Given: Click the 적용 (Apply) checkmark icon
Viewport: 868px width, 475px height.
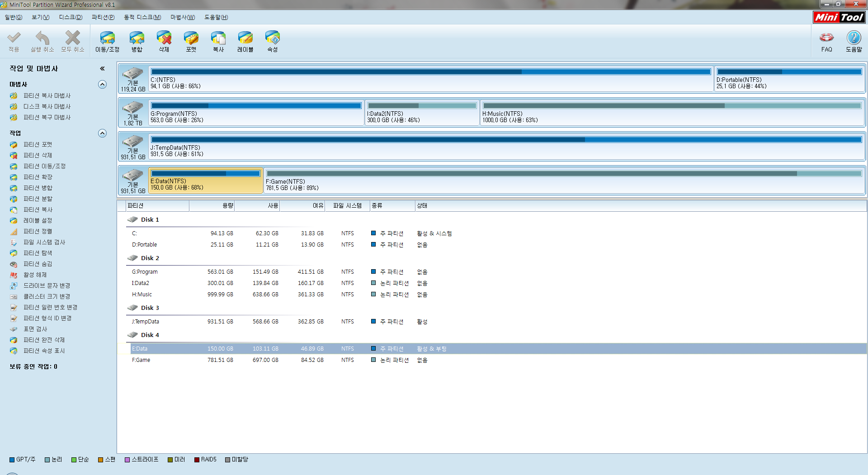Looking at the screenshot, I should (14, 38).
